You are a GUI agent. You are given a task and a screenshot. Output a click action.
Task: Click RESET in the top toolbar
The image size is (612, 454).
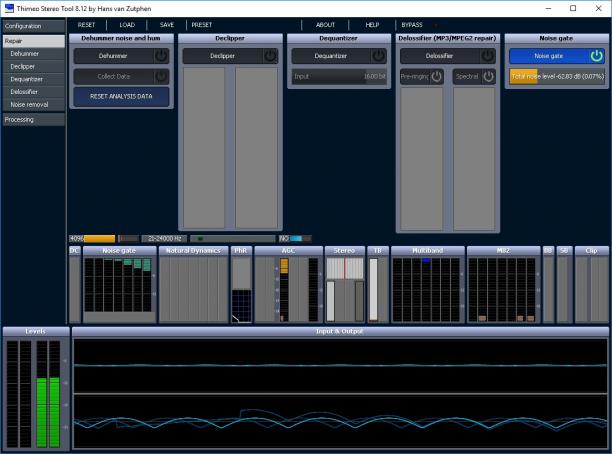(86, 25)
